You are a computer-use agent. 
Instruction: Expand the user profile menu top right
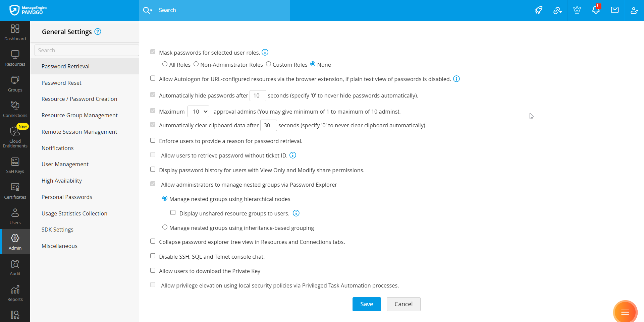click(x=634, y=10)
